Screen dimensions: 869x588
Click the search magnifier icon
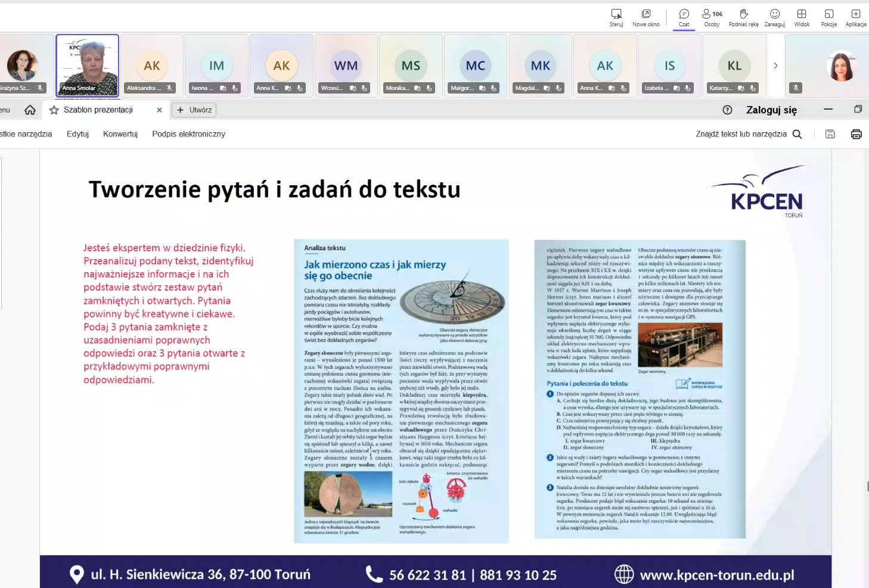[x=797, y=134]
